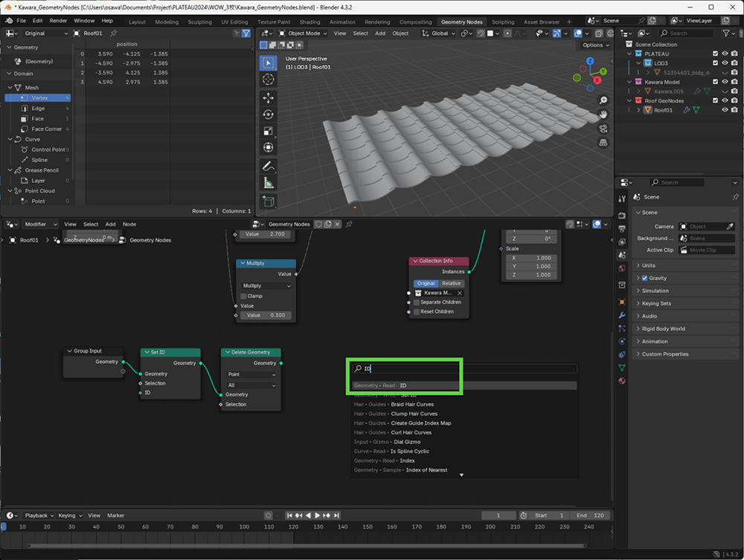The width and height of the screenshot is (744, 560).
Task: Open the World properties tab
Action: point(622,268)
